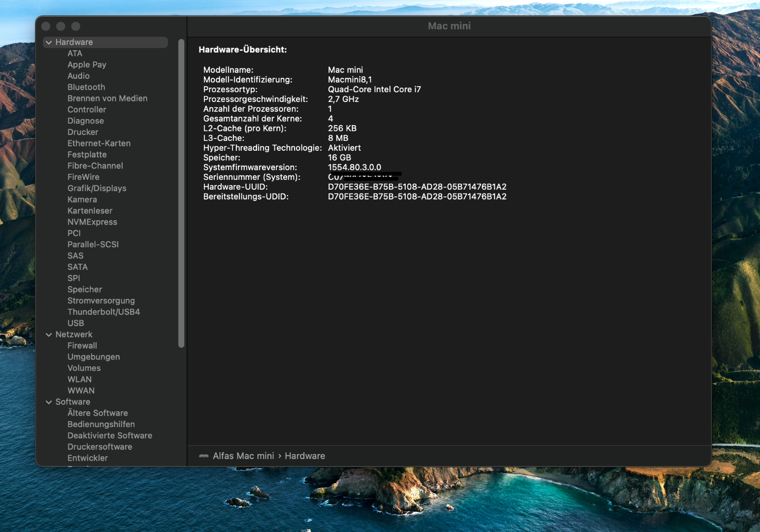Open Stromversorgung sidebar item

(101, 301)
